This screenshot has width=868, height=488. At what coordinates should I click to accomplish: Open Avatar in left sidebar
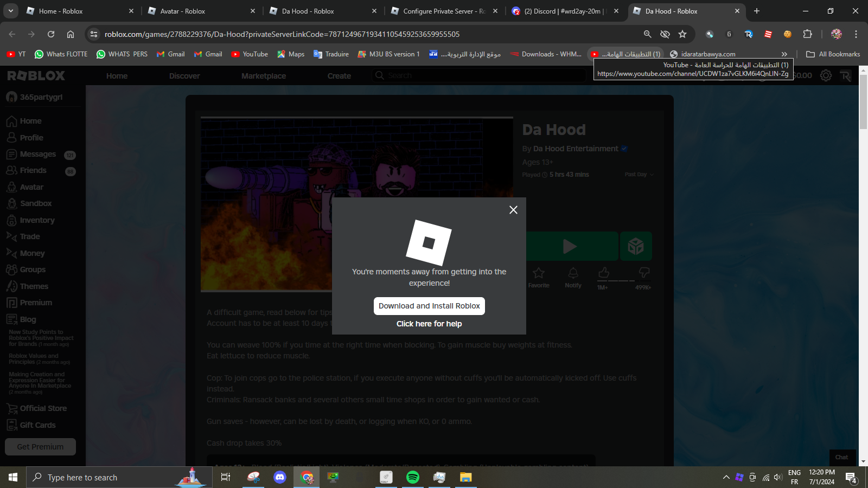pyautogui.click(x=25, y=187)
